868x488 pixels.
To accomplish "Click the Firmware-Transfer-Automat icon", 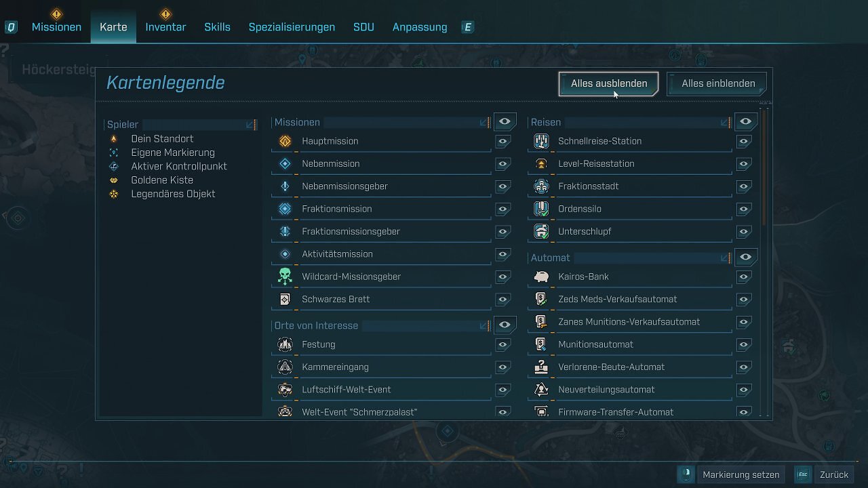I will (541, 411).
